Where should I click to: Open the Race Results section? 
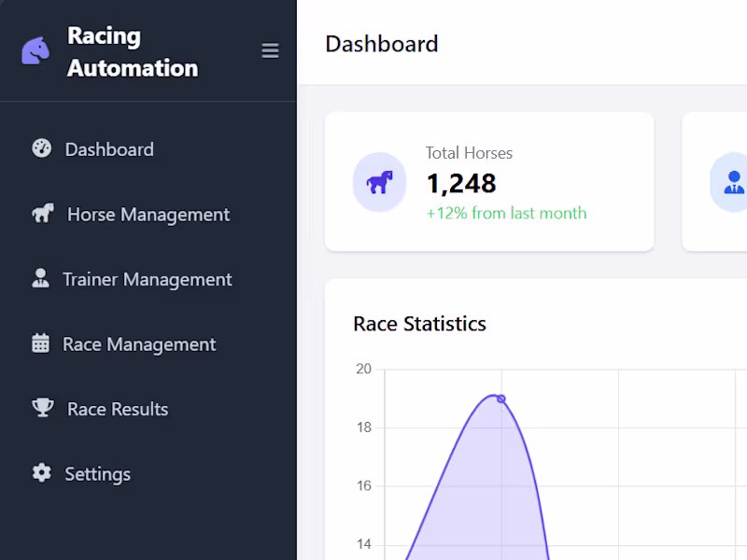coord(118,409)
